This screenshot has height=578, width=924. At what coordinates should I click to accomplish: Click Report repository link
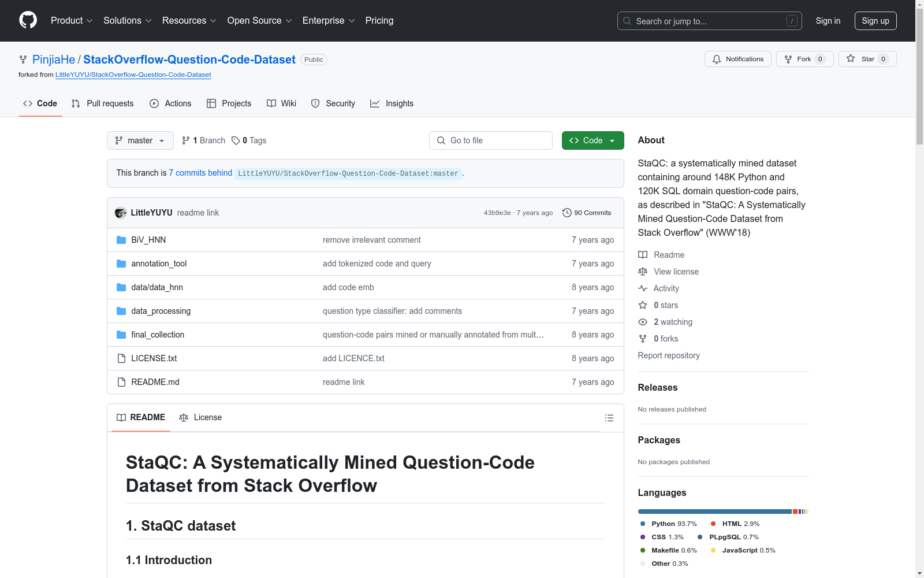[x=669, y=355]
